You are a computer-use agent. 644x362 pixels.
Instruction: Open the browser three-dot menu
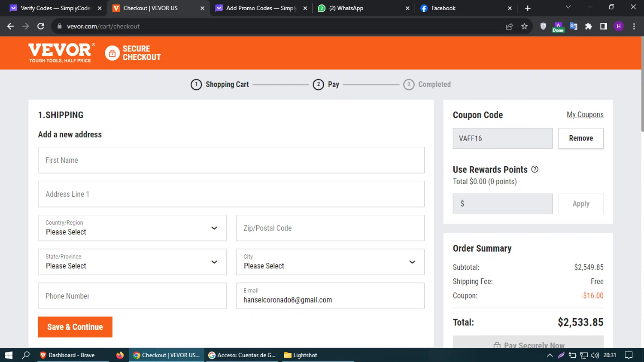click(x=634, y=26)
